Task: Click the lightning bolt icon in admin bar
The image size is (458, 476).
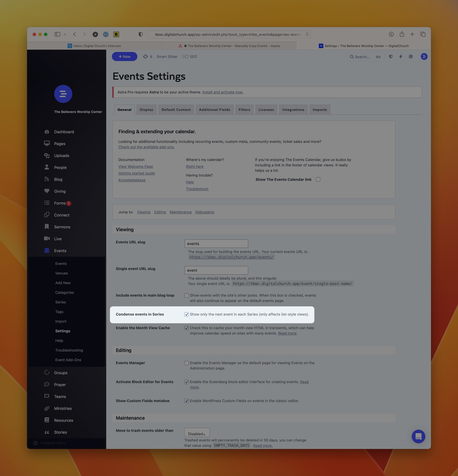Action: (x=401, y=57)
